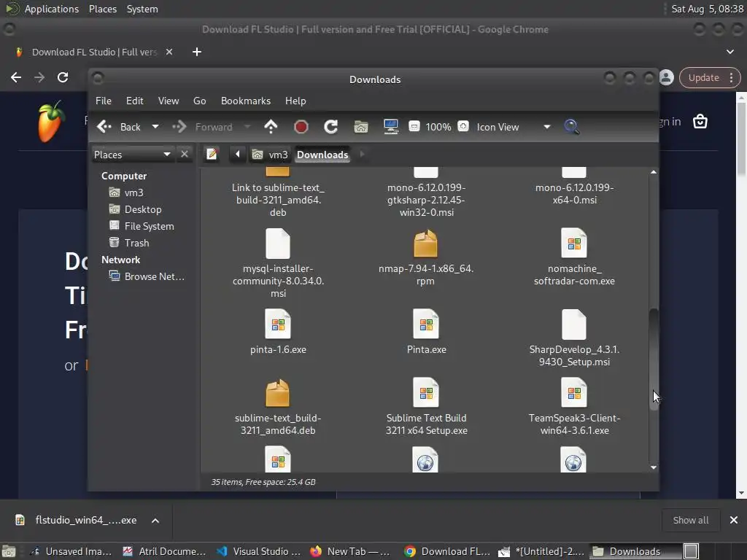Select Downloads path bar button
This screenshot has height=560, width=747.
pos(322,155)
